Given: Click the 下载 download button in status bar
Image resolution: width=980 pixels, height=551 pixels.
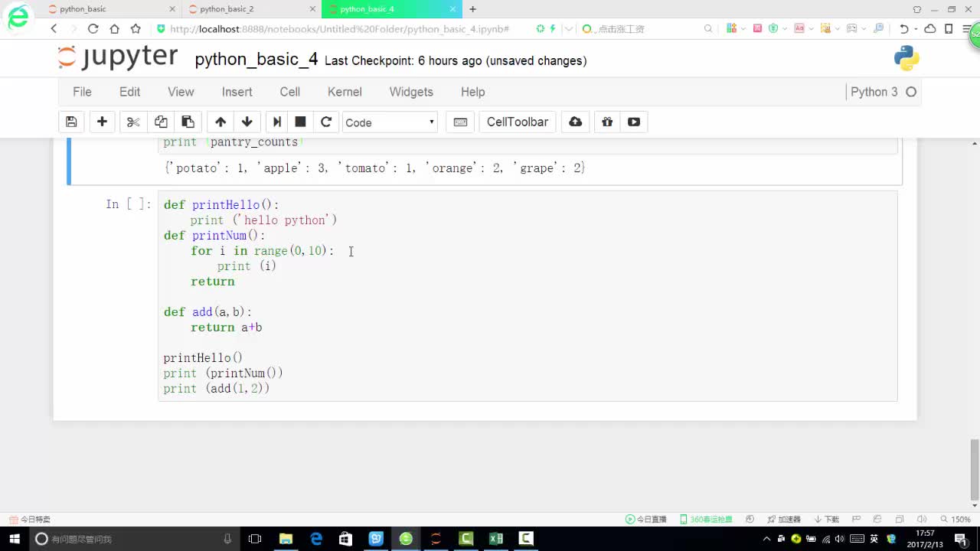Looking at the screenshot, I should coord(827,519).
